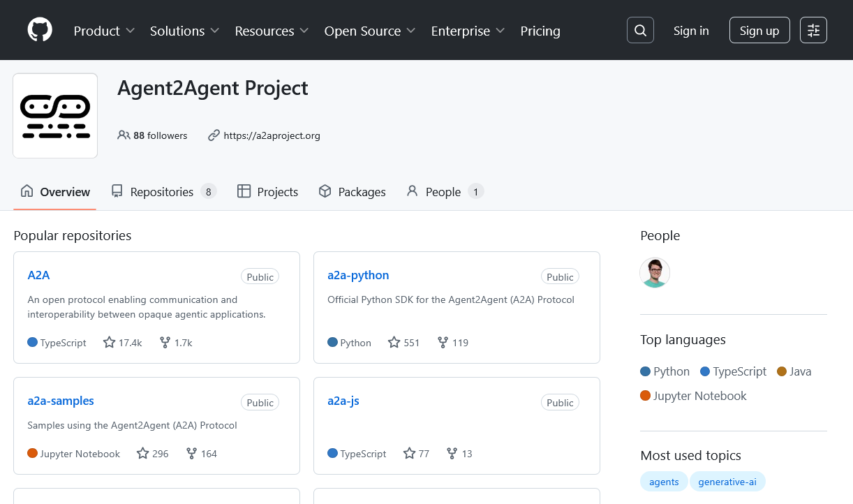Filter by Python top language
This screenshot has height=504, width=853.
coord(665,371)
